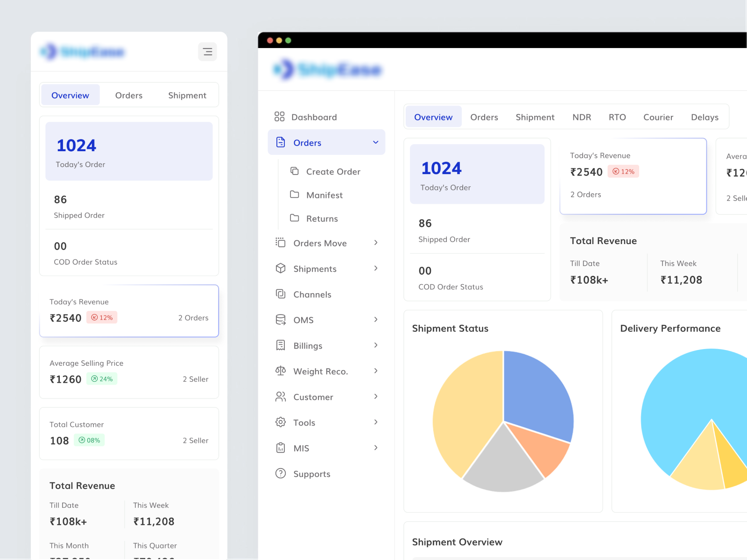This screenshot has width=747, height=560.
Task: Switch to the NDR tab
Action: click(582, 117)
